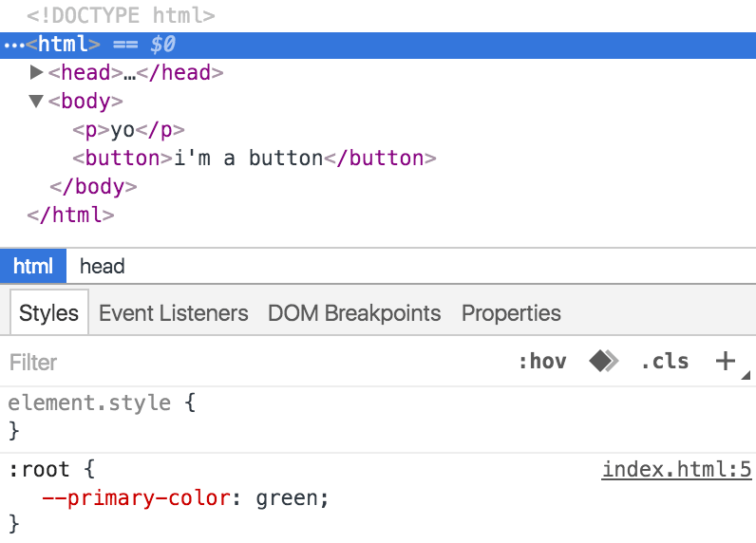This screenshot has height=543, width=756.
Task: Open the index.html:5 source link
Action: (x=677, y=469)
